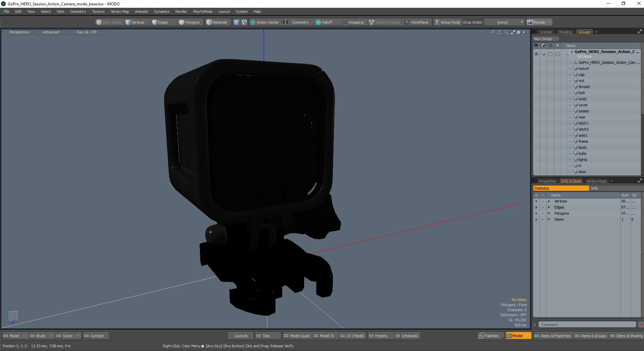The height and width of the screenshot is (351, 644).
Task: Click the Render button
Action: (x=539, y=22)
